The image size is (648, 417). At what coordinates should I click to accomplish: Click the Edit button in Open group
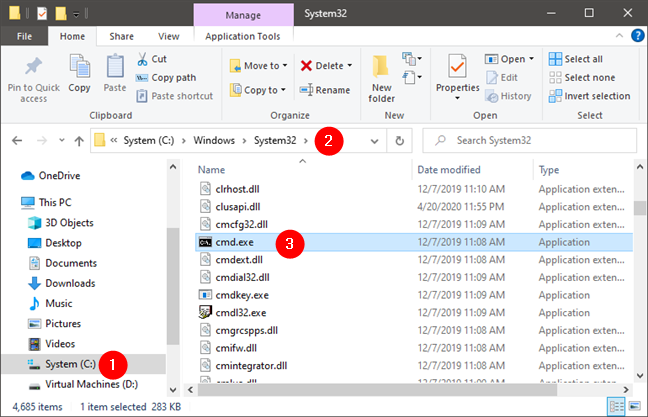coord(502,78)
